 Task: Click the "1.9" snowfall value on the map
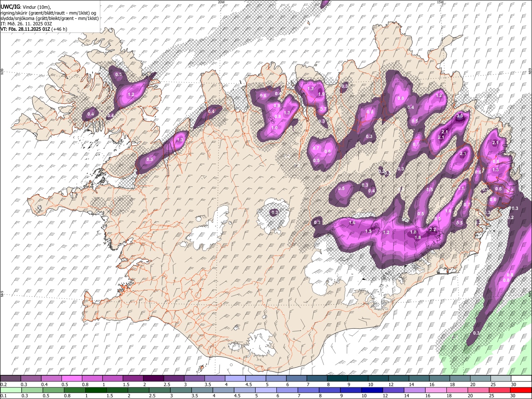click(x=321, y=94)
